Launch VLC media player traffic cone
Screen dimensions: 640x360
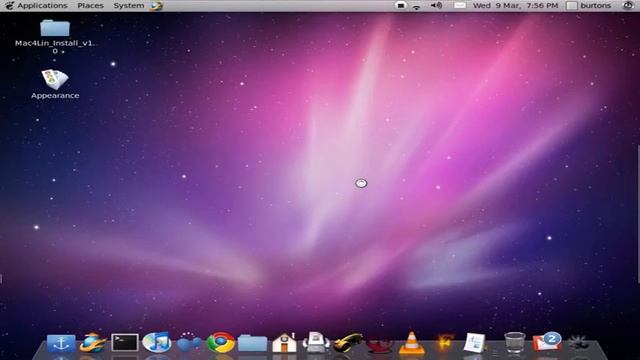point(411,342)
